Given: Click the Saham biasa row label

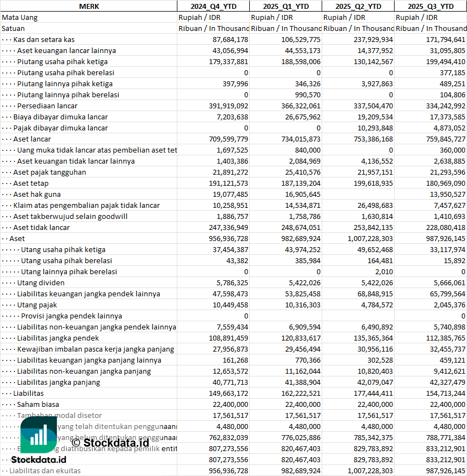Looking at the screenshot, I should click(38, 404).
